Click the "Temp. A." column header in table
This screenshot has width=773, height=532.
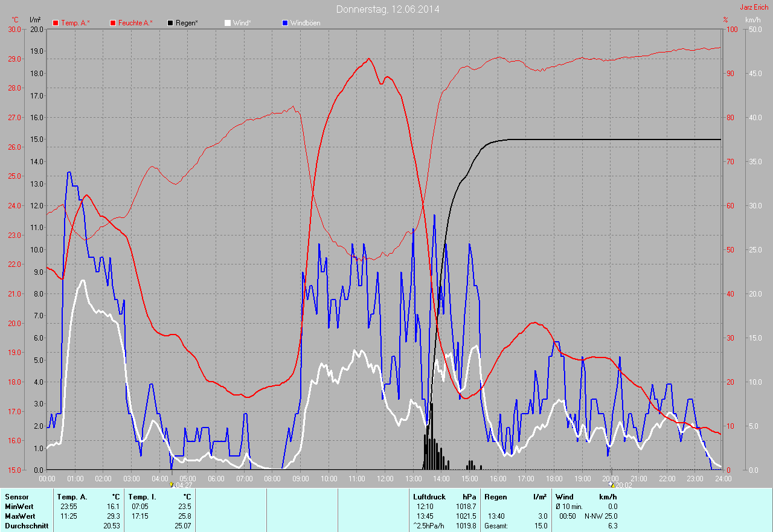click(72, 497)
